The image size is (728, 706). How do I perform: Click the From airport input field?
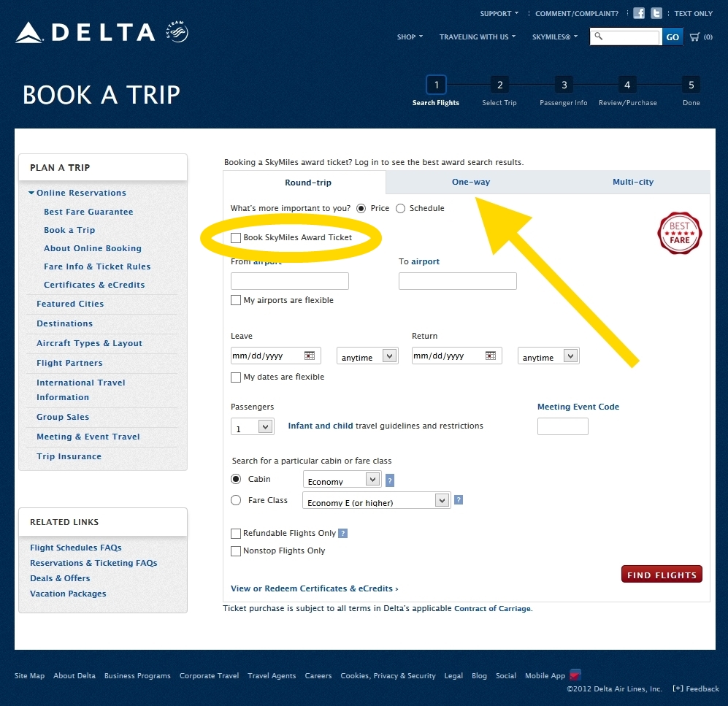(290, 281)
